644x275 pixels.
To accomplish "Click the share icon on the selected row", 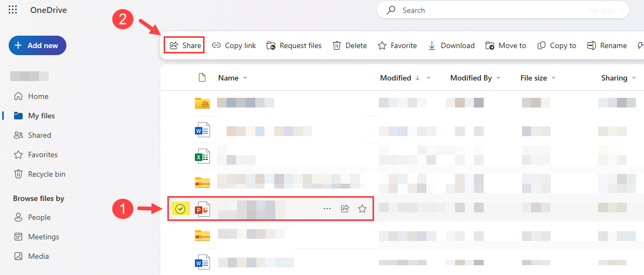I will tap(345, 209).
